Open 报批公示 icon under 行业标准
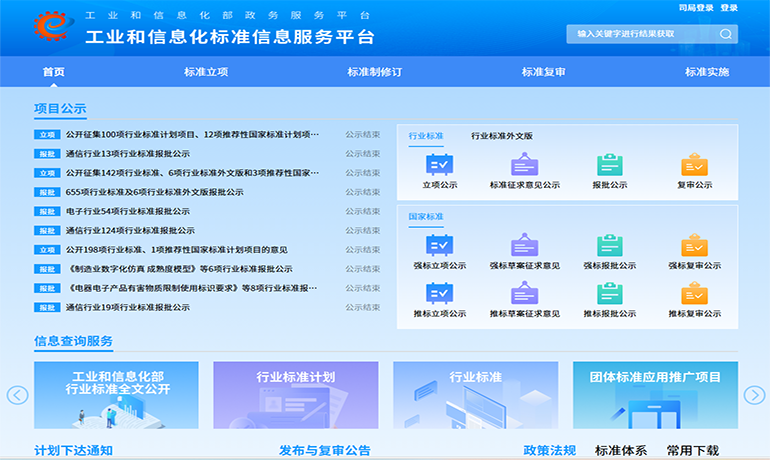Screen dimensions: 770x460 point(609,165)
